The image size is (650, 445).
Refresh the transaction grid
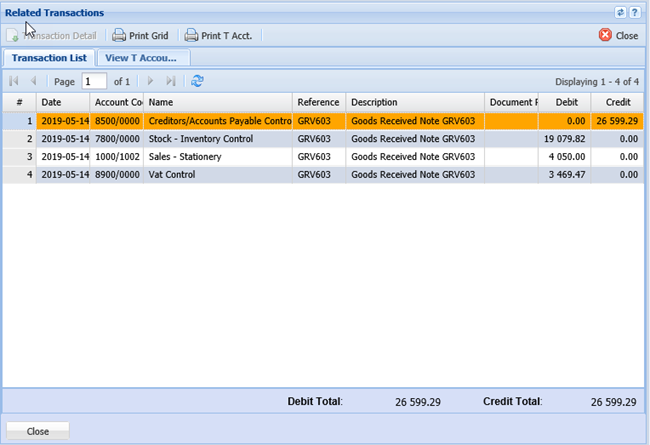[197, 81]
